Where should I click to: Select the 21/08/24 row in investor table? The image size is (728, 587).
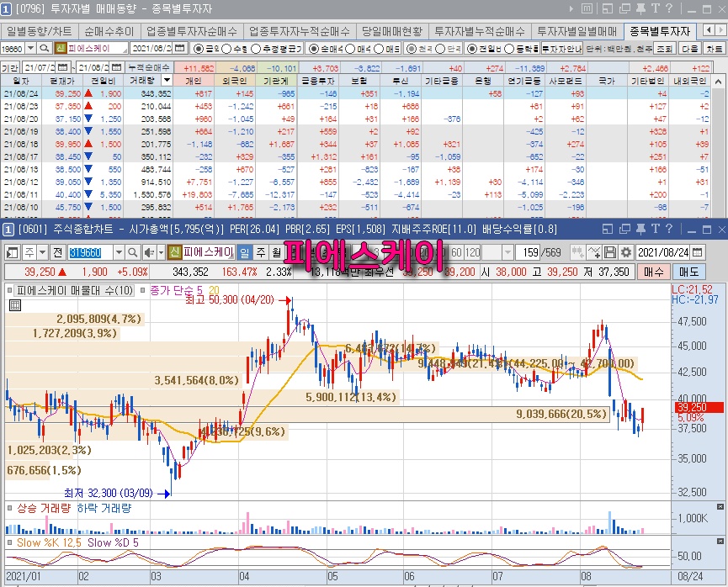355,93
